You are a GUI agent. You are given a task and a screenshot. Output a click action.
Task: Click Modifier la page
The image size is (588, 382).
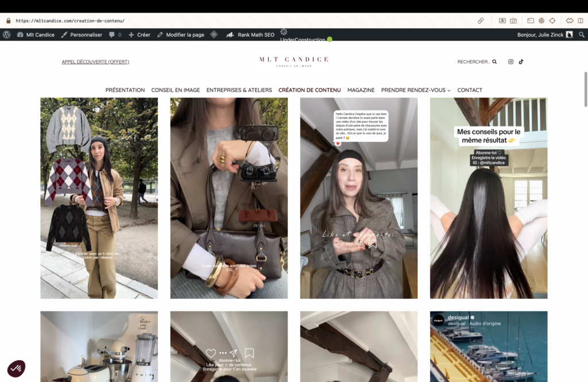(x=180, y=34)
